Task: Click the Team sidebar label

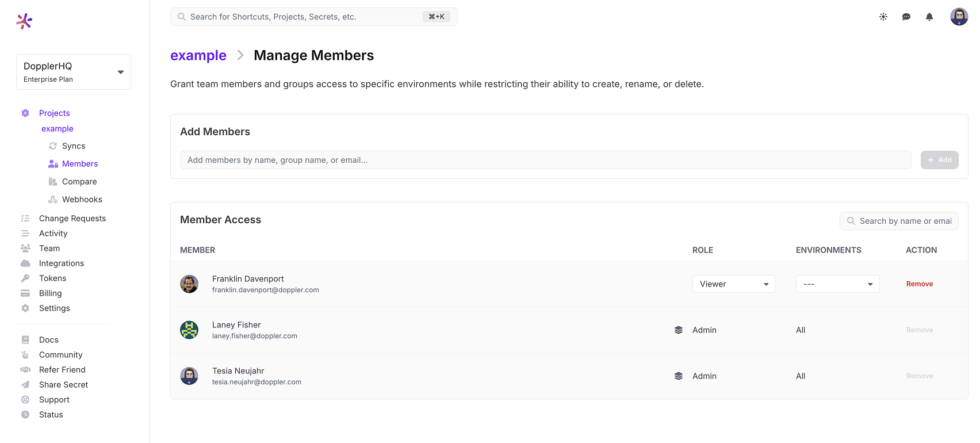Action: [49, 249]
